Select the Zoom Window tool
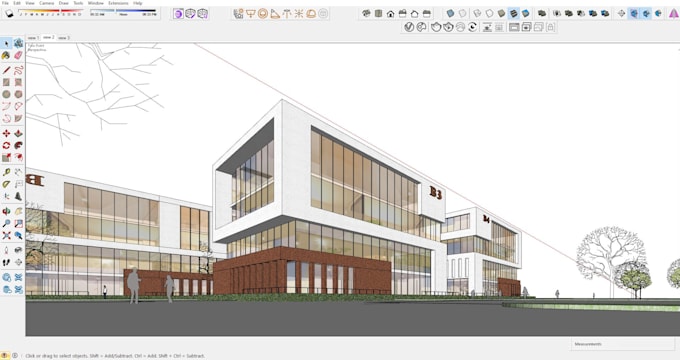 coord(18,223)
